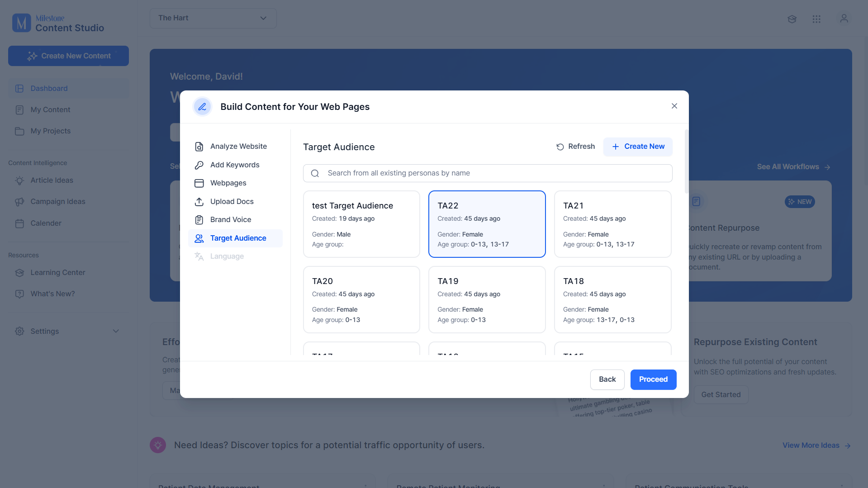Click the Brand Voice clipboard icon

tap(199, 220)
